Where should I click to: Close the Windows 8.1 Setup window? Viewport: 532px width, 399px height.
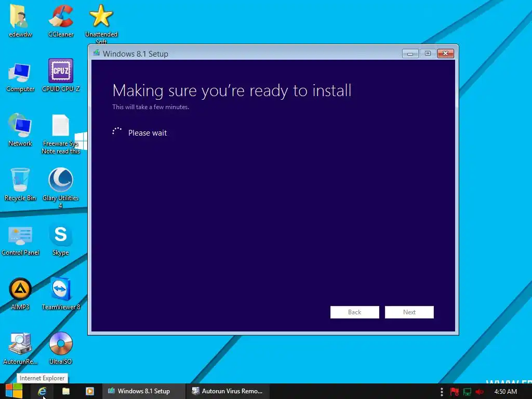point(445,54)
